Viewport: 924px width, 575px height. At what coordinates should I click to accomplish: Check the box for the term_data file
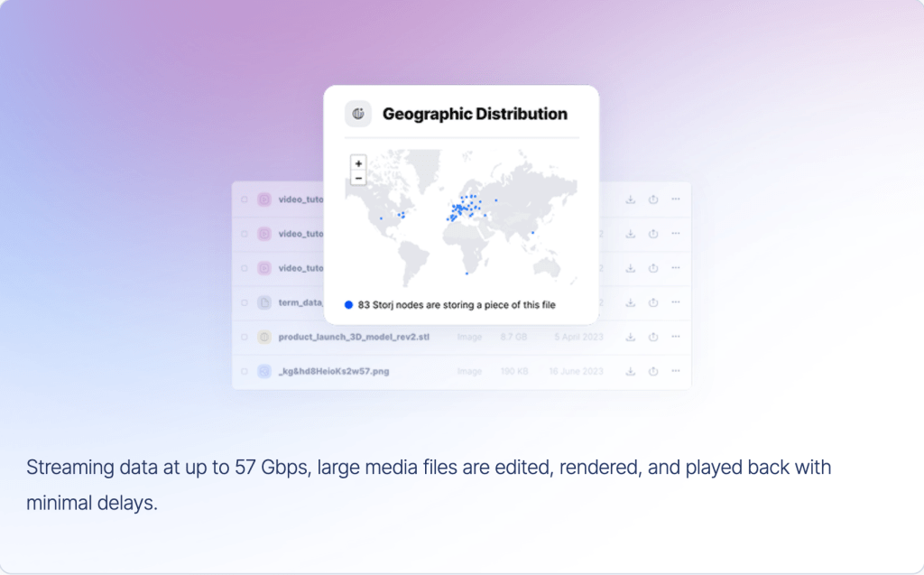tap(244, 302)
